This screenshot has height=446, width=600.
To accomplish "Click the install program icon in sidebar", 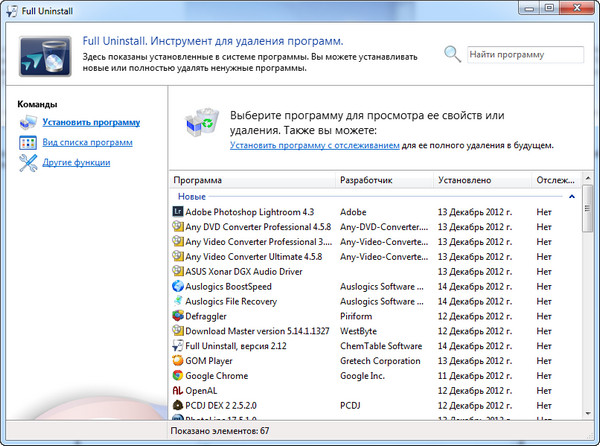I will [x=28, y=122].
